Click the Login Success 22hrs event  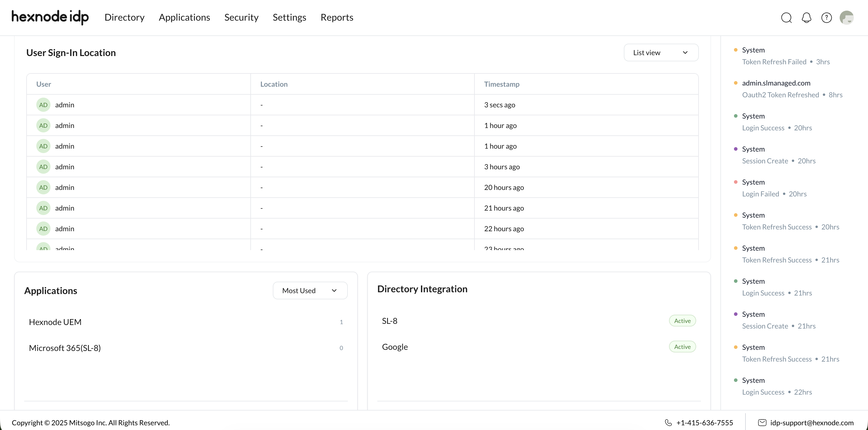click(777, 392)
